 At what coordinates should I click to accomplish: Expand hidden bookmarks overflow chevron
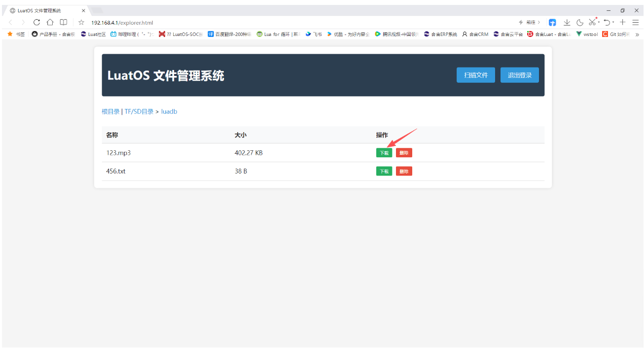pyautogui.click(x=637, y=35)
